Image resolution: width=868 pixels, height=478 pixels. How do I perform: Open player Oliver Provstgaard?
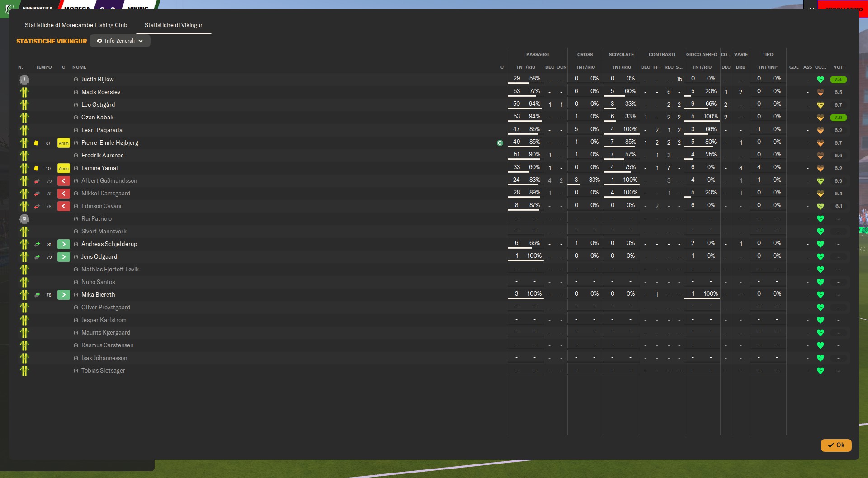pos(106,308)
